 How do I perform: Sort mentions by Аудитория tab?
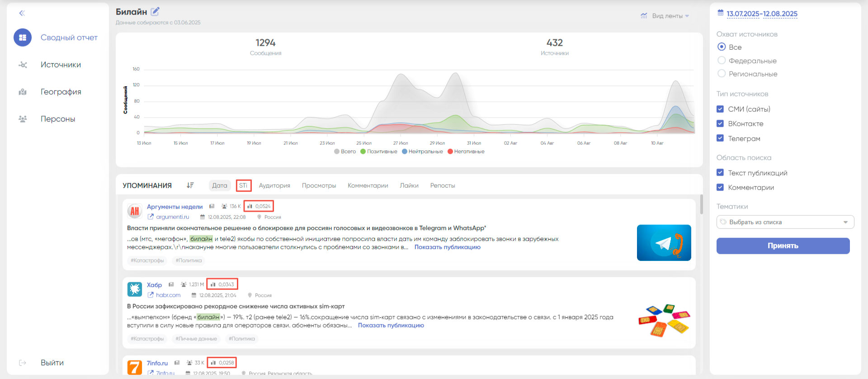point(274,185)
